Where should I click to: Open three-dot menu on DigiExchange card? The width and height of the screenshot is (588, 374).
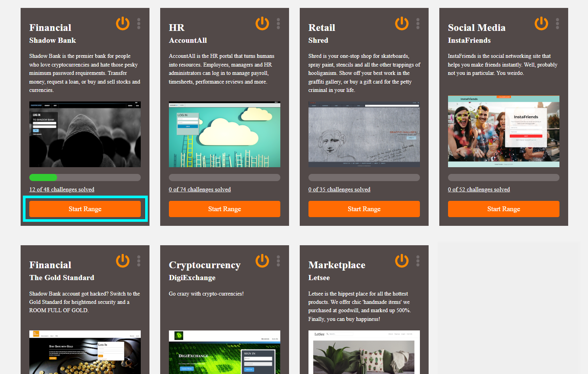278,261
